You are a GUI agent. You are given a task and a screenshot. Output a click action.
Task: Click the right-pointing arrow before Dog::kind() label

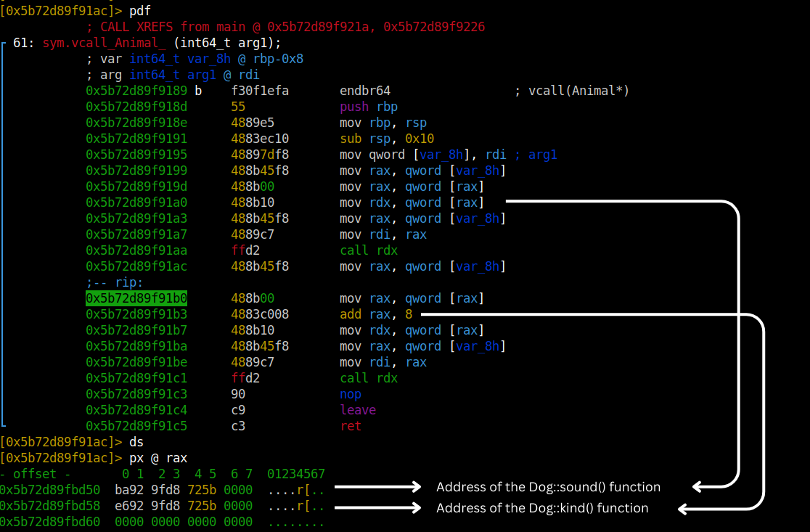point(377,508)
